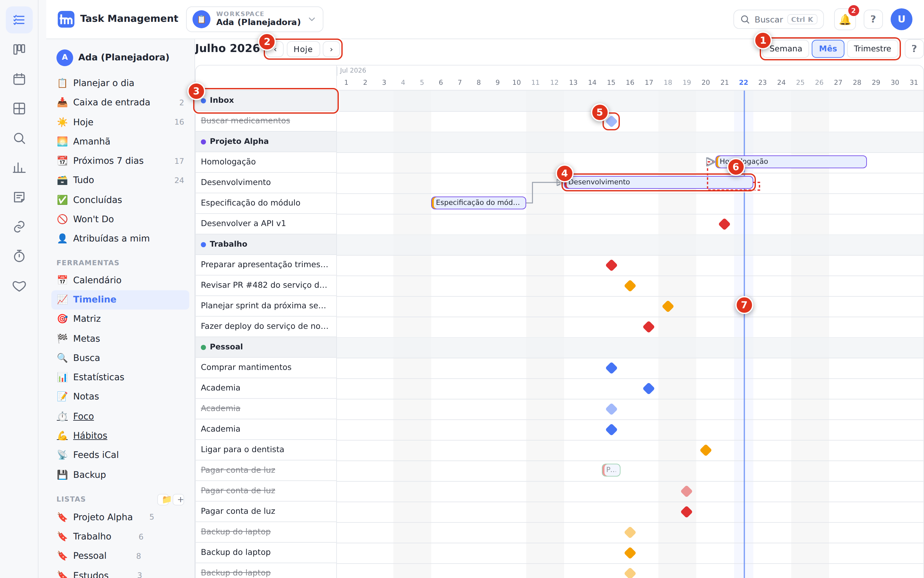Open timeline help question mark button
This screenshot has height=578, width=924.
click(914, 49)
